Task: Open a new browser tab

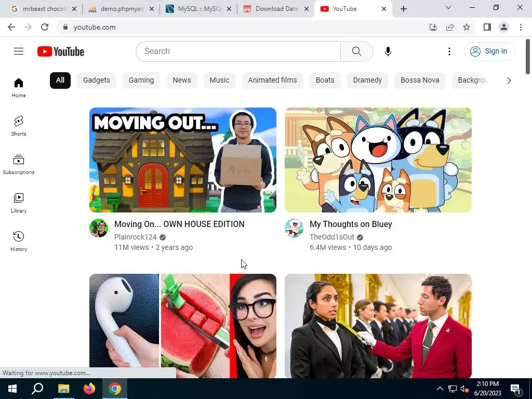Action: click(403, 9)
